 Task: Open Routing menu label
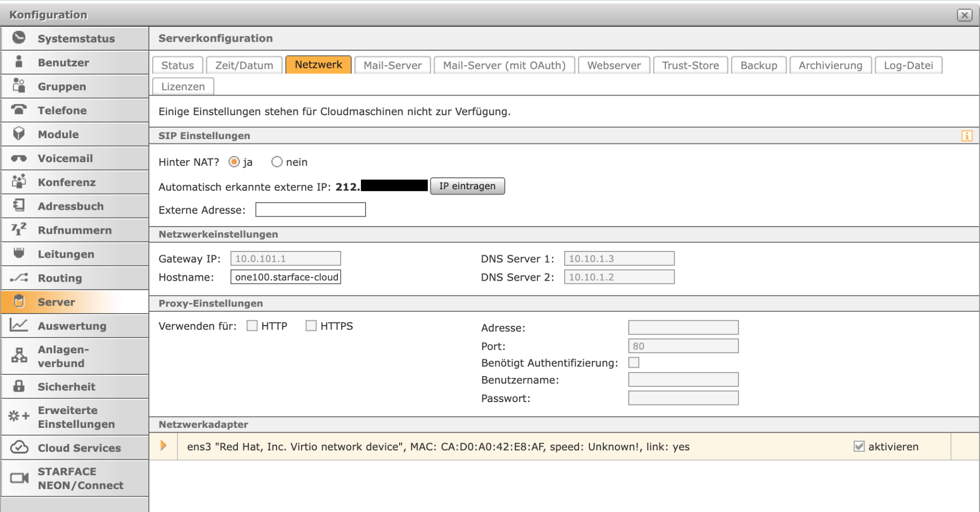pyautogui.click(x=60, y=278)
